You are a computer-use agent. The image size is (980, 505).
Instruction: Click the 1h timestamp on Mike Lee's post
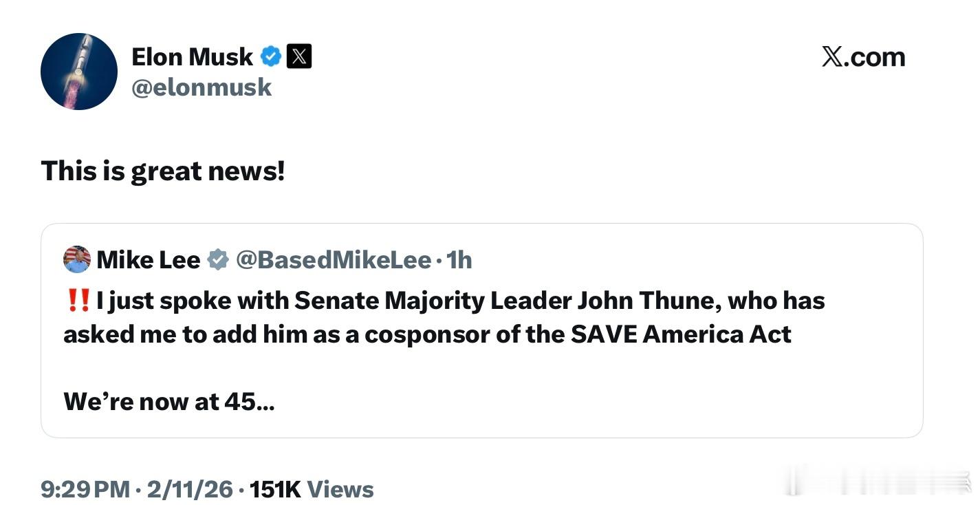coord(460,259)
